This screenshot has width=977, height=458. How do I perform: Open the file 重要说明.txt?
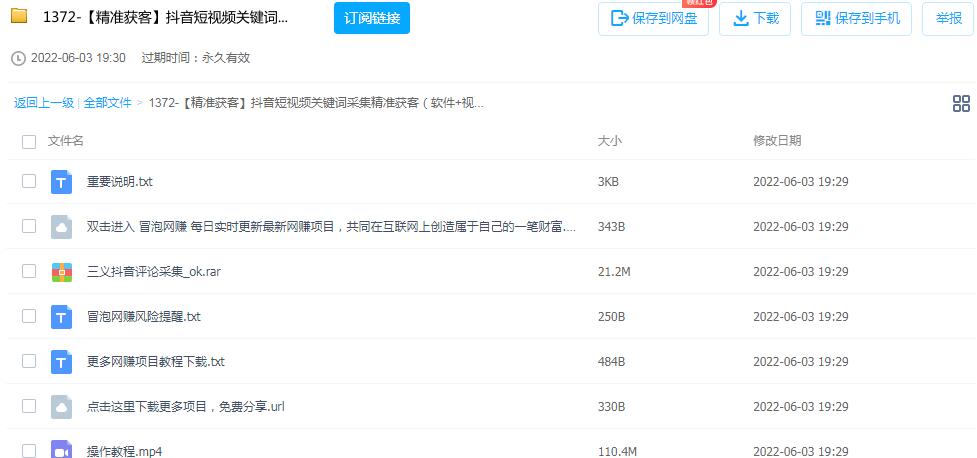(120, 182)
